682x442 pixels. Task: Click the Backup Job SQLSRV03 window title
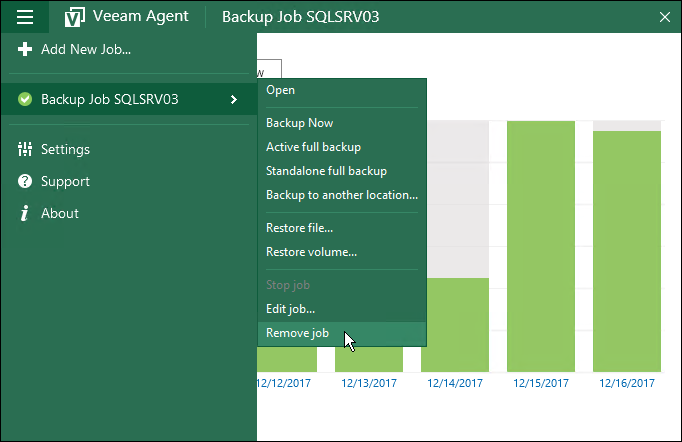click(x=301, y=17)
